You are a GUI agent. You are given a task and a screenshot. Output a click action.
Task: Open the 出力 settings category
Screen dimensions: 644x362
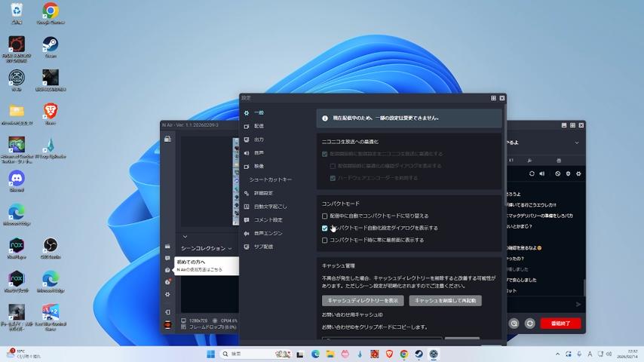pyautogui.click(x=259, y=140)
